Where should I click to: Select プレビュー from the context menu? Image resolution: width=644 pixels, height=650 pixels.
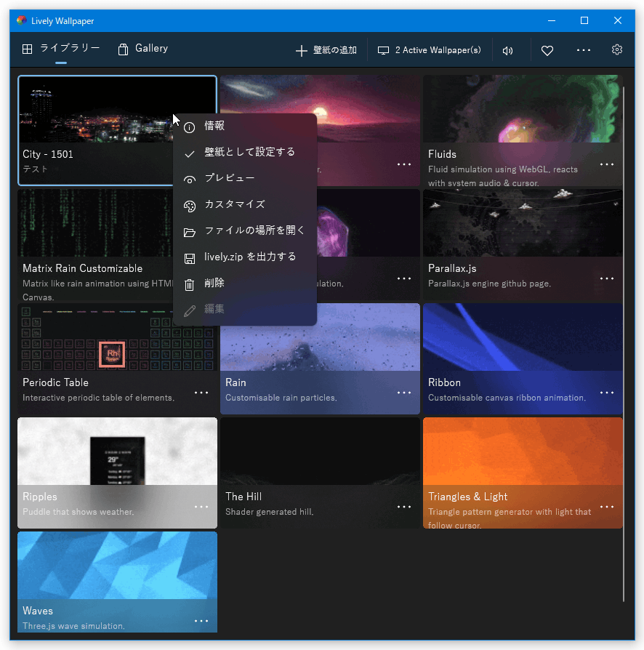click(245, 178)
